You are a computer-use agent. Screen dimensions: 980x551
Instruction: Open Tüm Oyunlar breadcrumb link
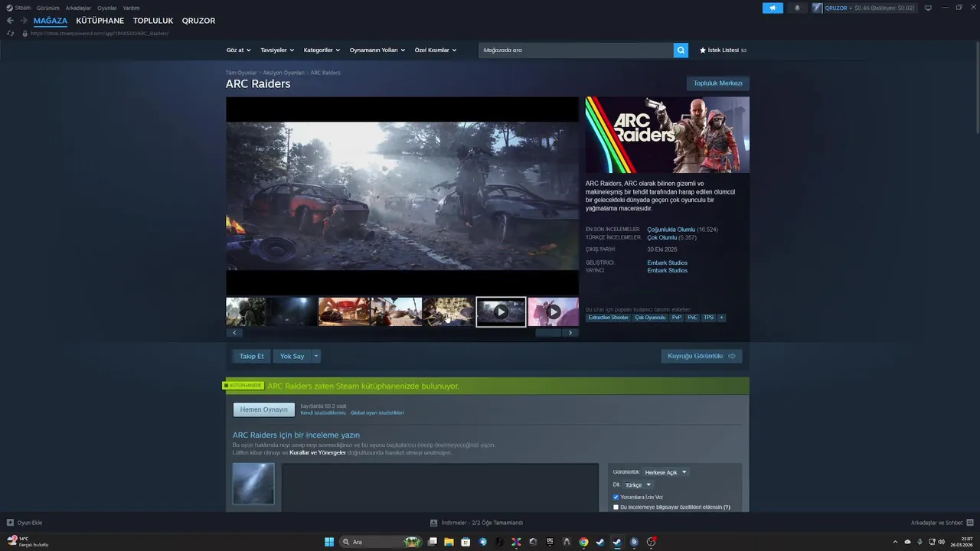click(241, 73)
